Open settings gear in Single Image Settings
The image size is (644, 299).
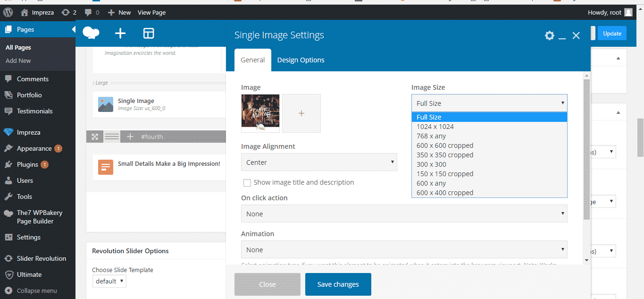pyautogui.click(x=549, y=35)
